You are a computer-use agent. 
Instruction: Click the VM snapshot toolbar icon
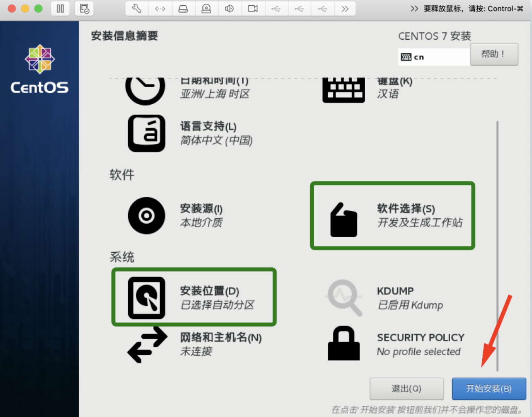[85, 9]
